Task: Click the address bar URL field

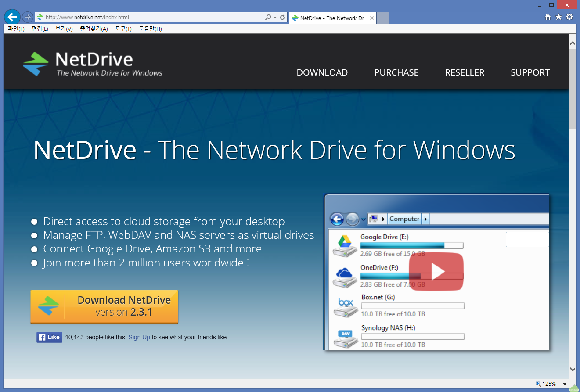Action: [149, 18]
